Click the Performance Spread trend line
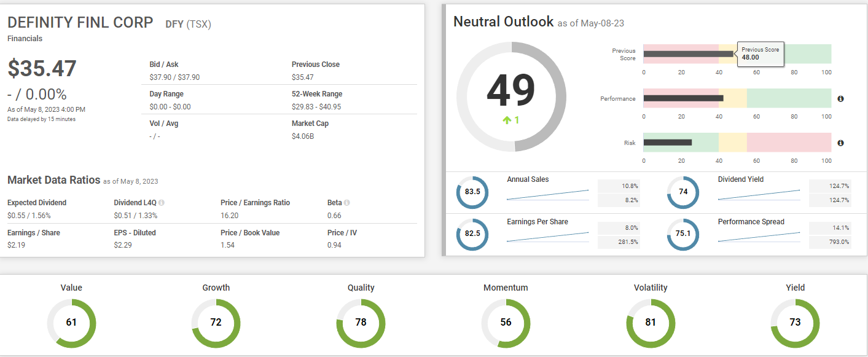Image resolution: width=868 pixels, height=357 pixels. pyautogui.click(x=759, y=237)
